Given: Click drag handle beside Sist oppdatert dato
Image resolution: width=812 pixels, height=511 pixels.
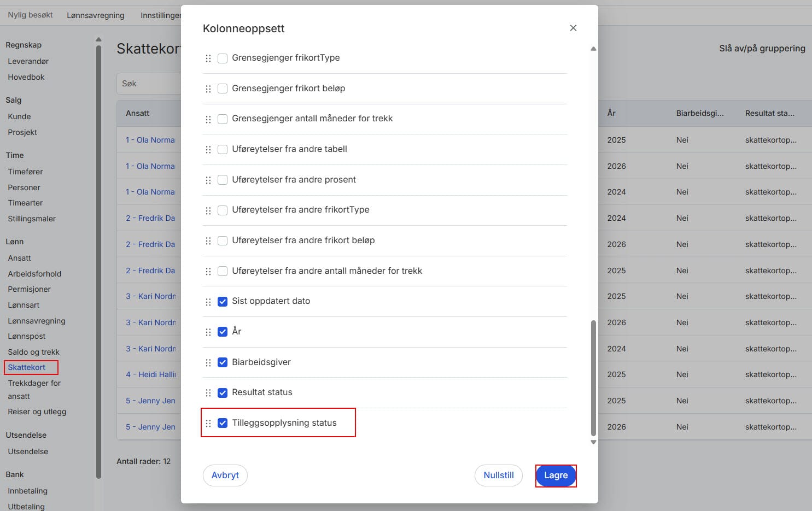Looking at the screenshot, I should (x=208, y=302).
